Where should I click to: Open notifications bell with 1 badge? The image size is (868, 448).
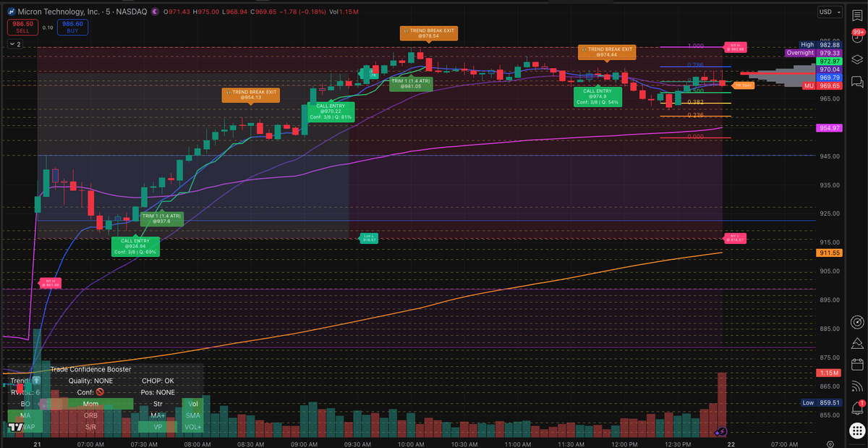point(857,407)
